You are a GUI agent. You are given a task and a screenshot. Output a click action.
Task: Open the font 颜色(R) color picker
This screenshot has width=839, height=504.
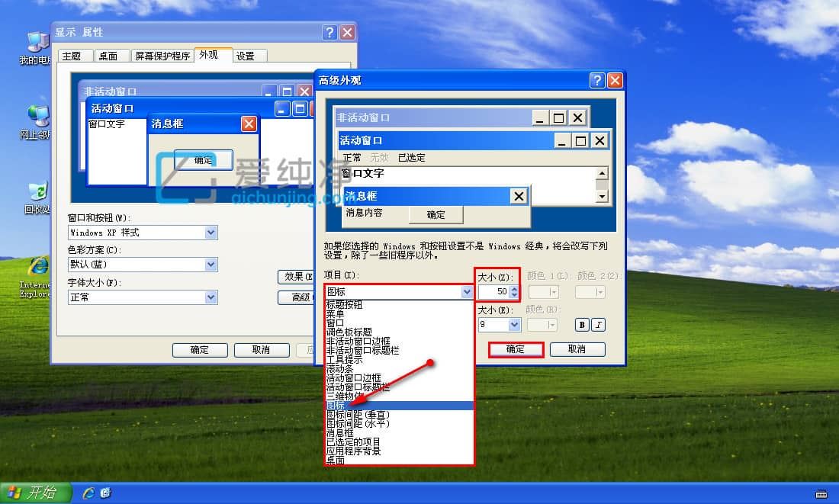coord(542,325)
